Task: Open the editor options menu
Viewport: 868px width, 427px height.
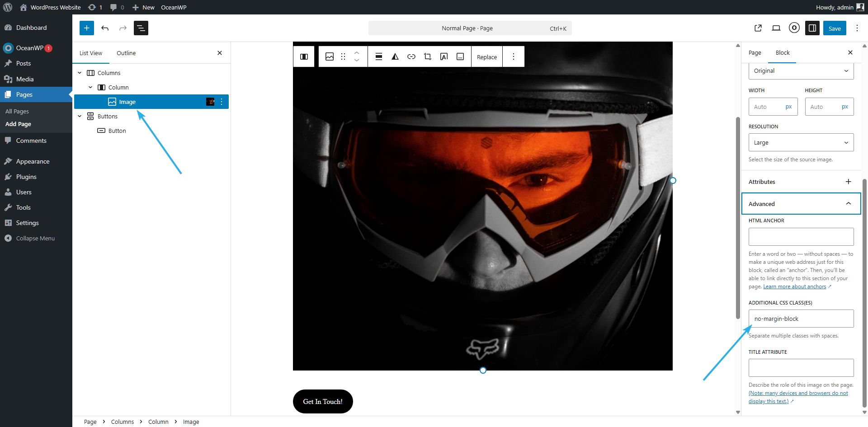Action: coord(857,28)
